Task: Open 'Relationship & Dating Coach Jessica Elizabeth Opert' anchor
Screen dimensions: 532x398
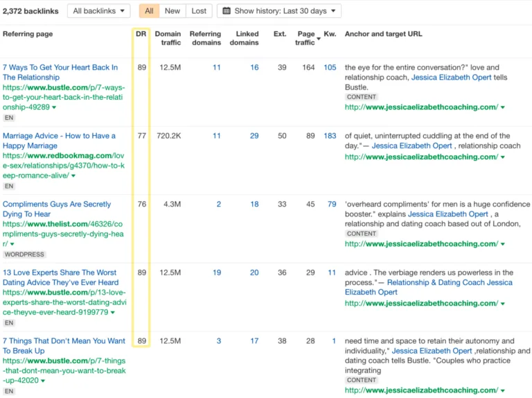Action: (x=429, y=287)
